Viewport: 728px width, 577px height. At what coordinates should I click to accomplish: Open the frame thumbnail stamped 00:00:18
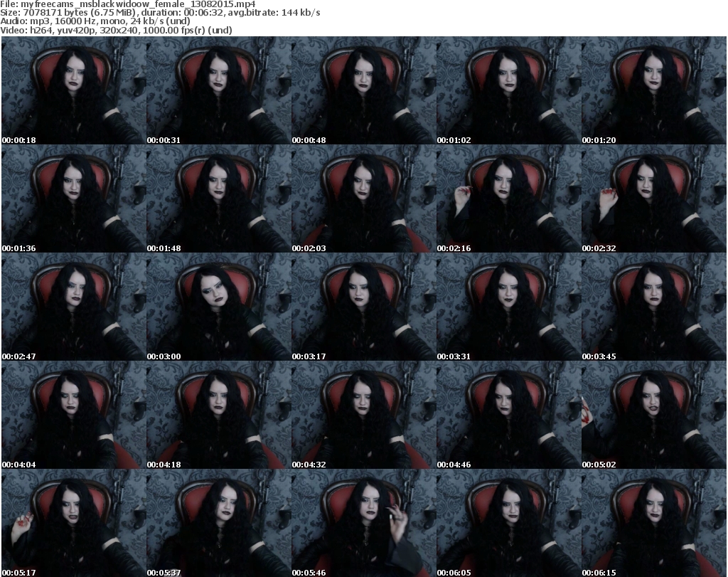tap(74, 90)
